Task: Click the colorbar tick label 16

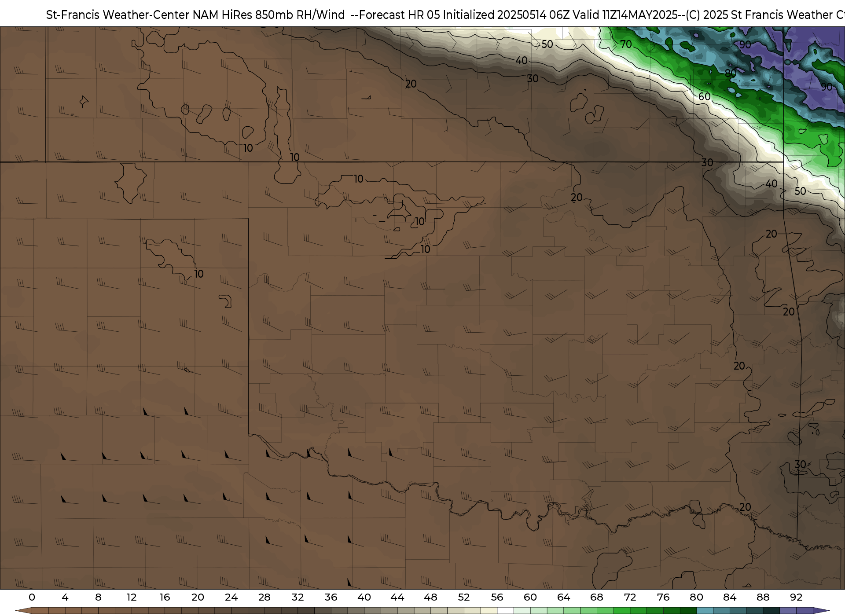Action: [165, 597]
